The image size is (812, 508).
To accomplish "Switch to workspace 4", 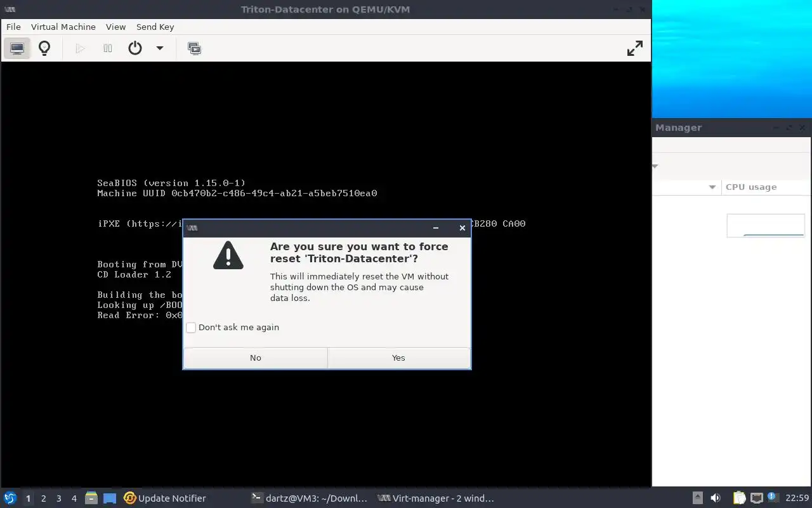I will coord(74,498).
